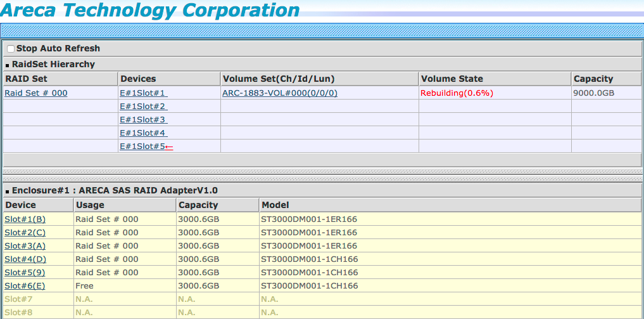Screen dimensions: 644x319
Task: Open volume ARC-1883-VOL#000(0/0/0) link
Action: pos(280,93)
